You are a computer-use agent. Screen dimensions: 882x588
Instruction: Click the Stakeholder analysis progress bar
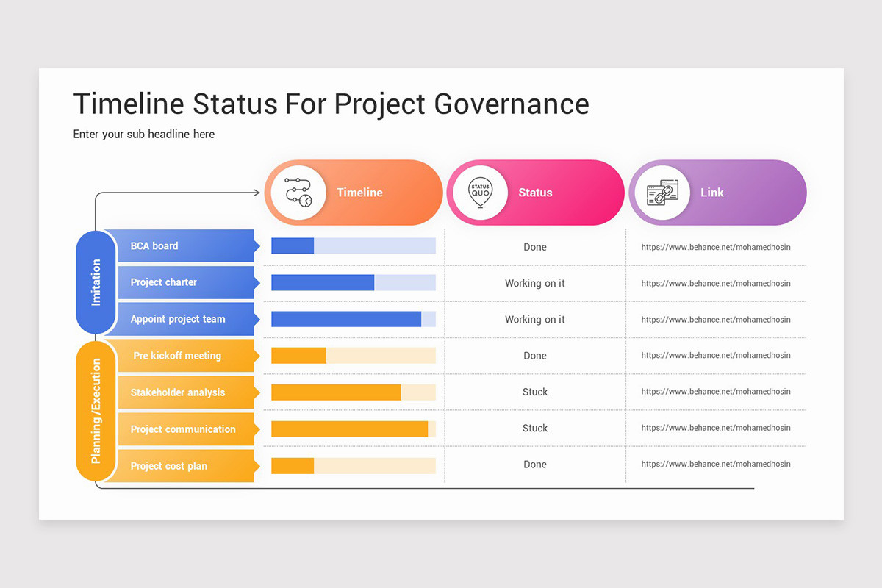pyautogui.click(x=353, y=392)
